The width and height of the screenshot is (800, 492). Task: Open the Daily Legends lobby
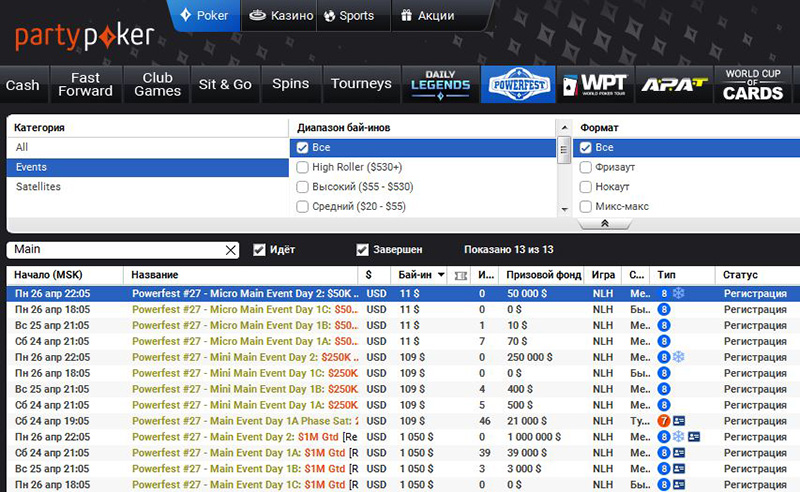tap(440, 85)
